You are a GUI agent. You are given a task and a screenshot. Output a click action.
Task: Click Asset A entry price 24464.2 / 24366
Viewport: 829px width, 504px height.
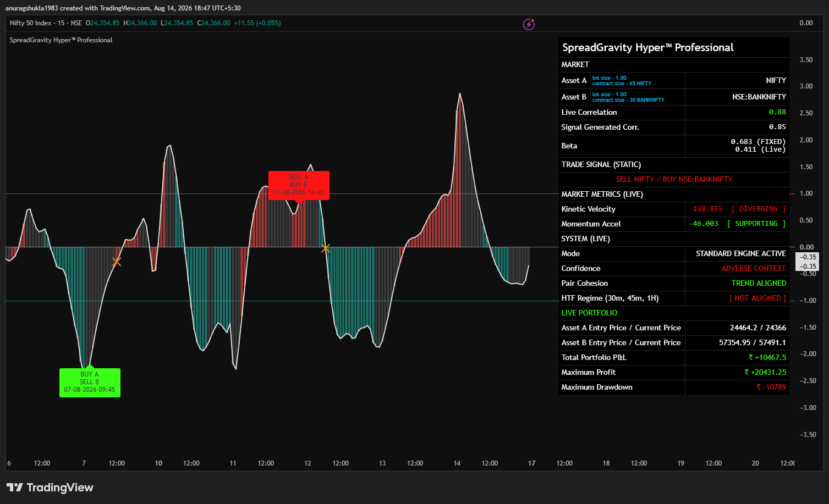(758, 328)
